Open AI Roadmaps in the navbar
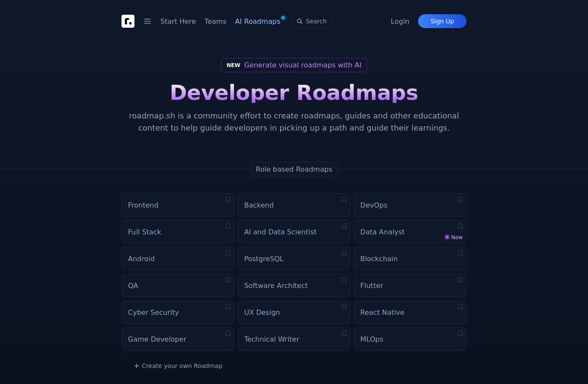The width and height of the screenshot is (588, 384). (258, 21)
